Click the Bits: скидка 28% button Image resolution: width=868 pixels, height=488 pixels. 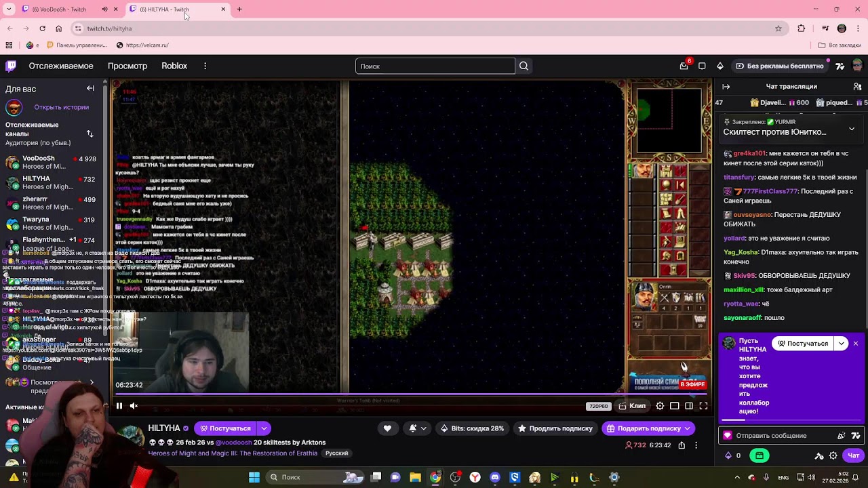[472, 428]
